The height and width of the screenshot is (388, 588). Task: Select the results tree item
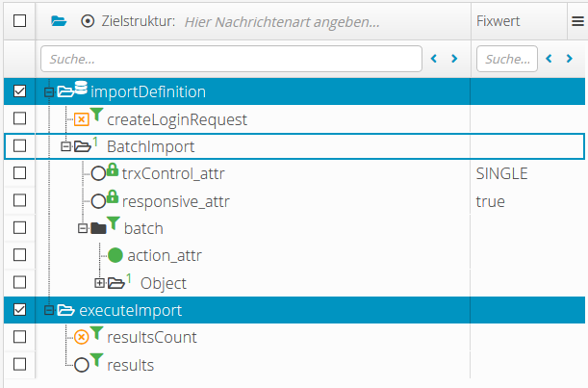tap(130, 365)
